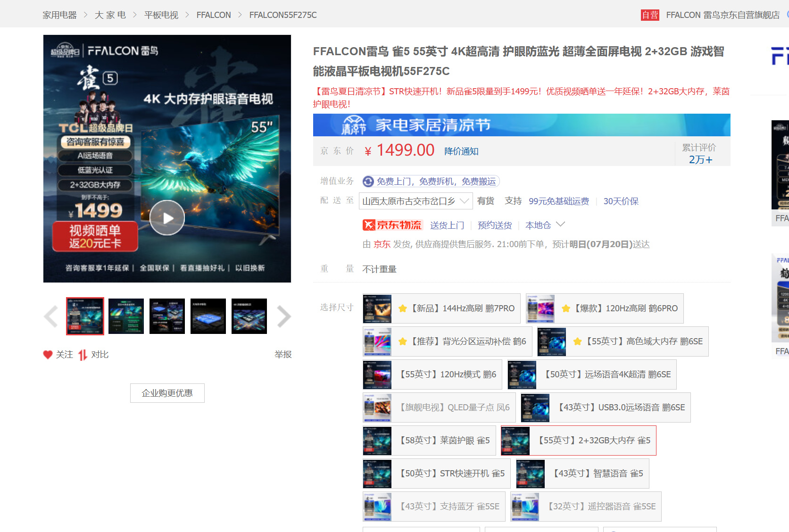Viewport: 789px width, 532px height.
Task: Play the product video
Action: tap(167, 218)
